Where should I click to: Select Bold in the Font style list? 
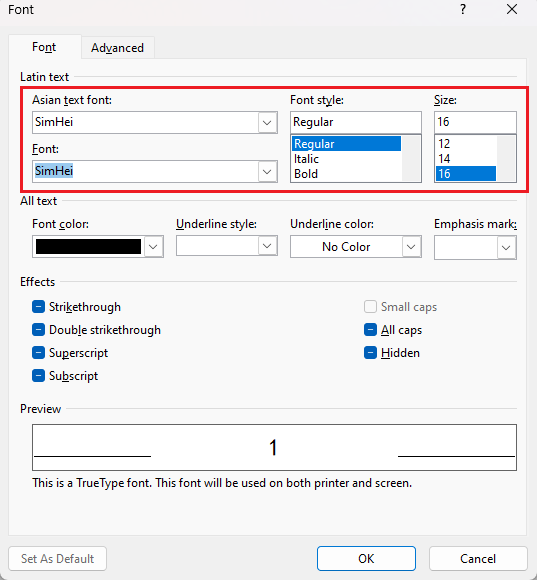[306, 174]
